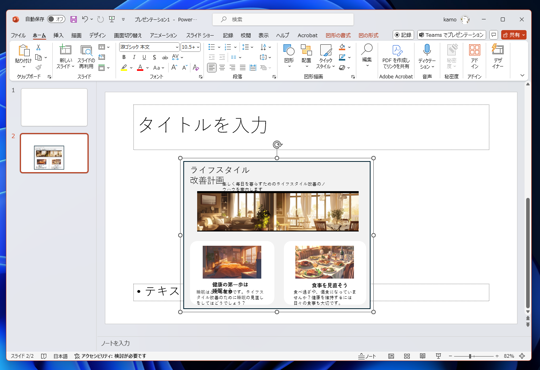This screenshot has height=370, width=540.
Task: Expand the Font dialog launcher
Action: 200,77
